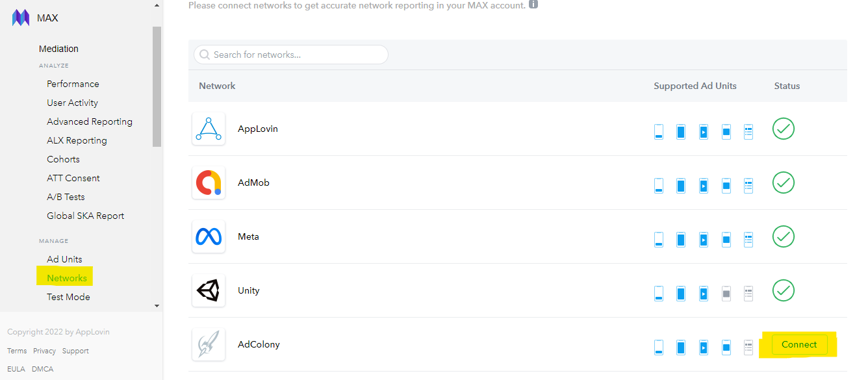The height and width of the screenshot is (380, 868).
Task: Open ALX Reporting
Action: pyautogui.click(x=77, y=140)
